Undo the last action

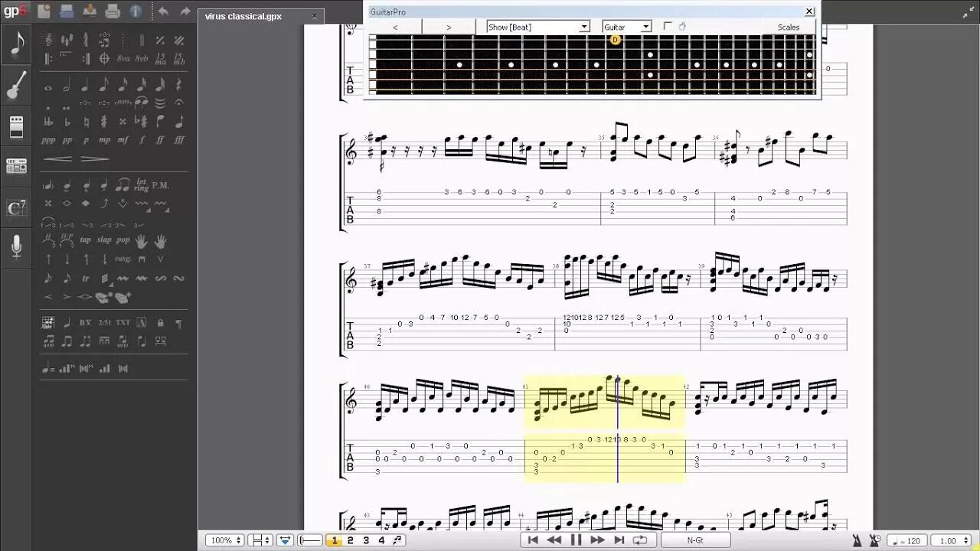[163, 11]
